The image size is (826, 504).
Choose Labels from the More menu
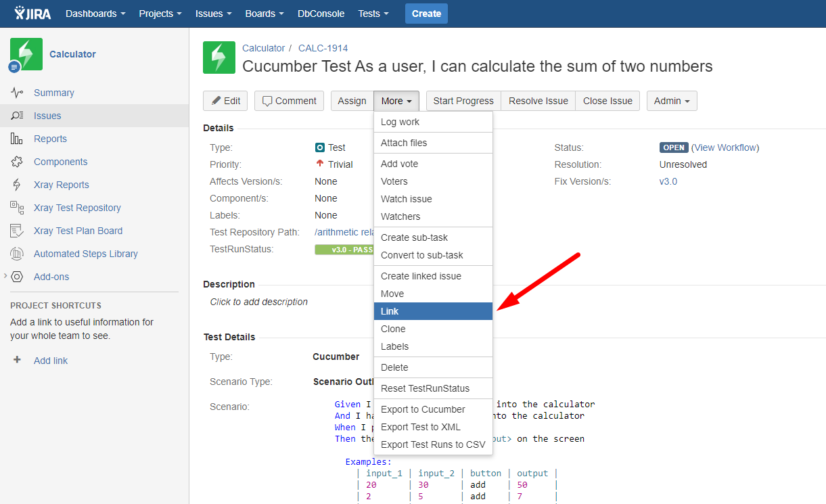(434, 346)
